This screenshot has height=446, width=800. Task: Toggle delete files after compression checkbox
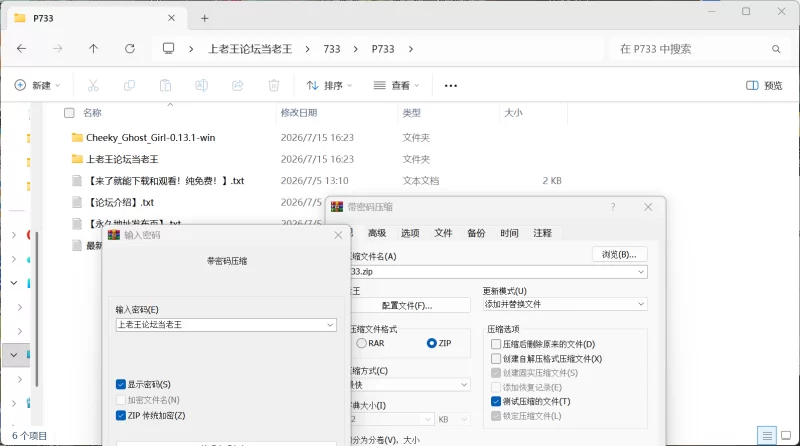[496, 344]
